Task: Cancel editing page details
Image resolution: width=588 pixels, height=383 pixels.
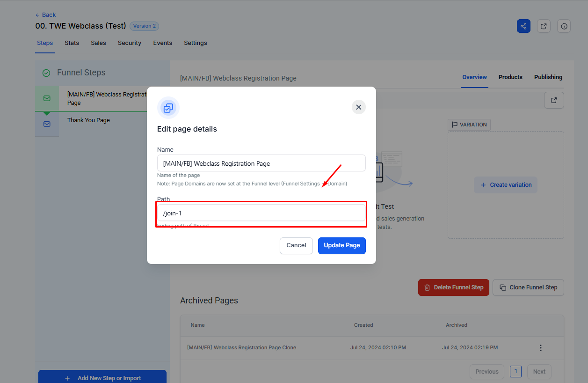Action: (x=296, y=245)
